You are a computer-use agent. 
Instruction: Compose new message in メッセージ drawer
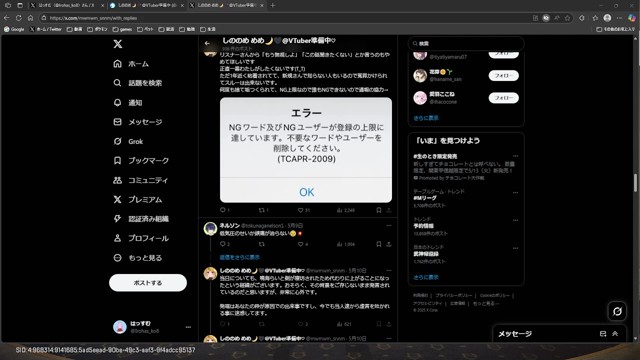point(602,333)
